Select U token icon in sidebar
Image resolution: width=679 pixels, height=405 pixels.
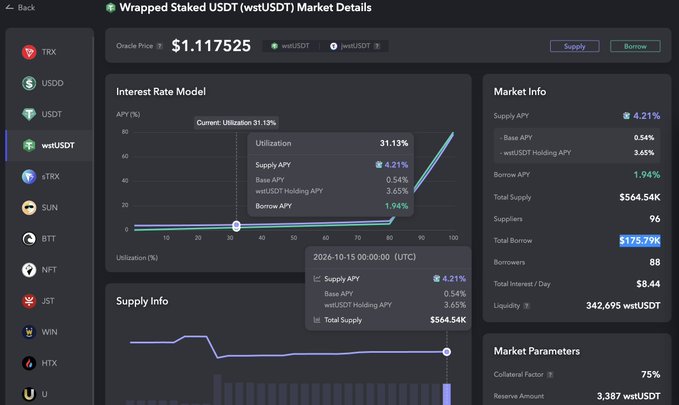[29, 394]
